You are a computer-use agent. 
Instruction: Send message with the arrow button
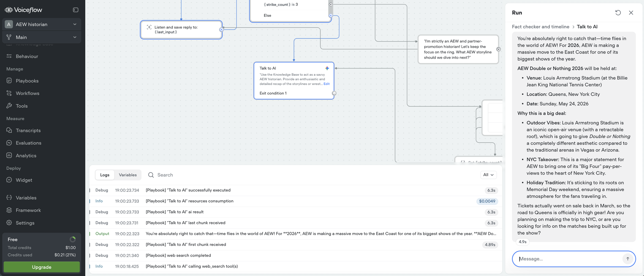point(628,259)
